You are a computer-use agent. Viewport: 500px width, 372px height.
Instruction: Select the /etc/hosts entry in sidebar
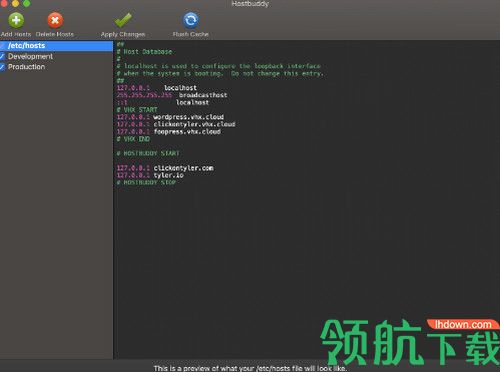pos(56,46)
